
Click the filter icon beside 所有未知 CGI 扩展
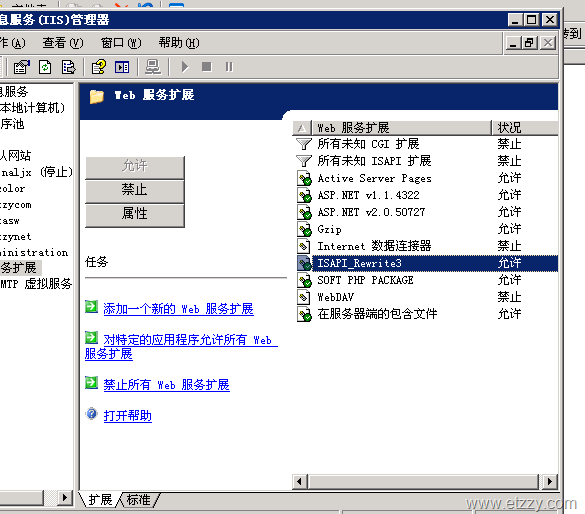[x=304, y=144]
